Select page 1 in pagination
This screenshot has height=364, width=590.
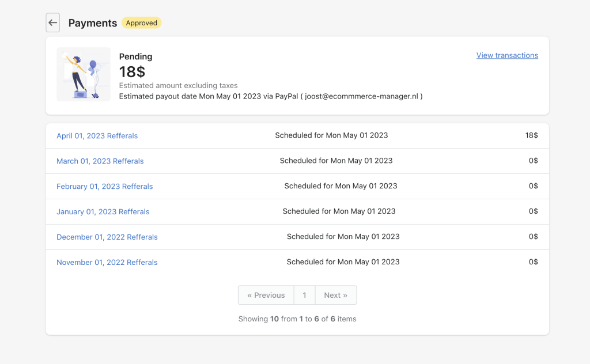pyautogui.click(x=304, y=295)
